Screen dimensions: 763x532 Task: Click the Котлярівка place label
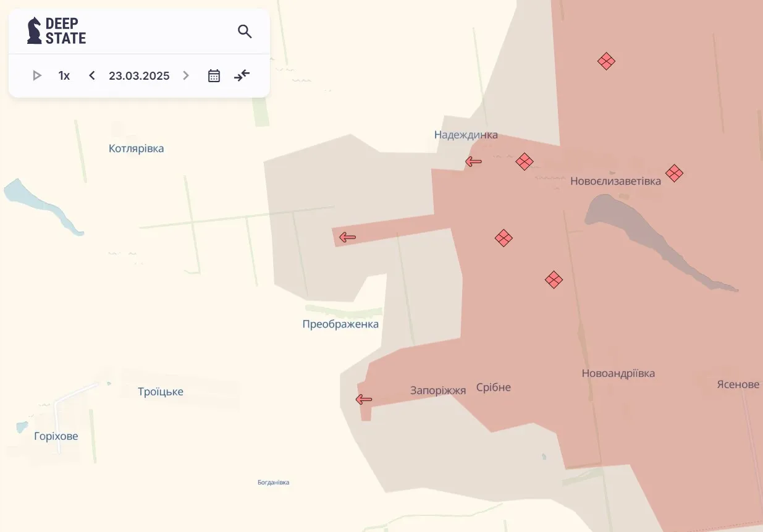coord(136,148)
